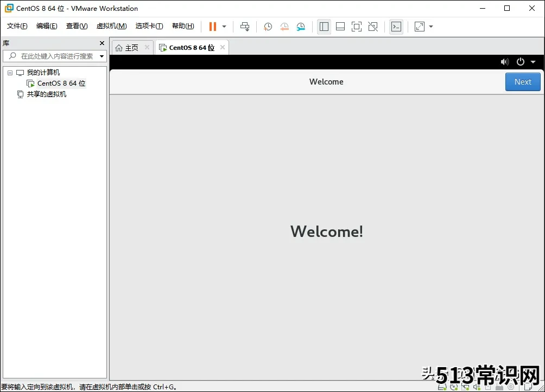Send Ctrl+Alt+Del to the virtual machine

tap(245, 27)
